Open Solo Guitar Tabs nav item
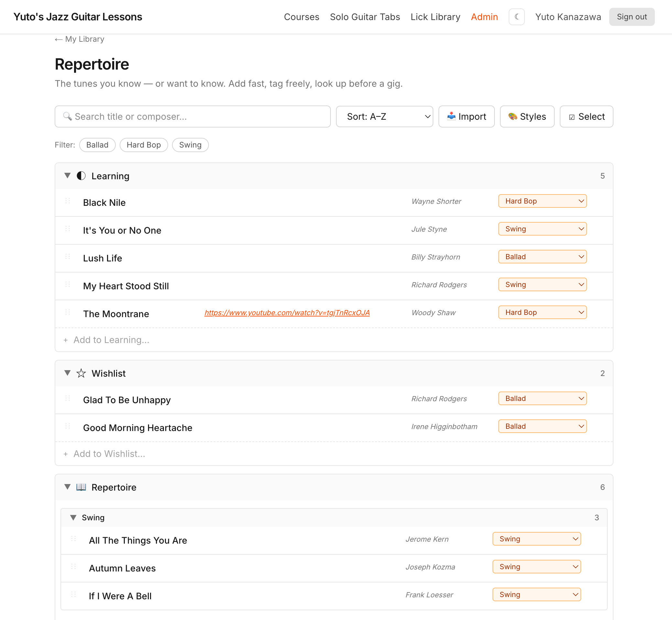This screenshot has width=672, height=620. 365,17
